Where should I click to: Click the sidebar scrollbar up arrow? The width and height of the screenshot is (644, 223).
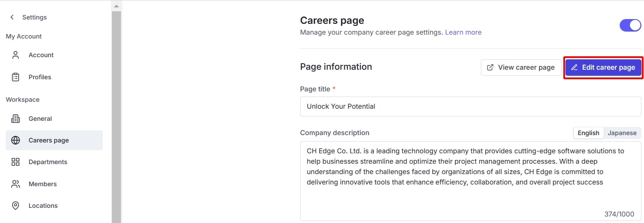(116, 6)
